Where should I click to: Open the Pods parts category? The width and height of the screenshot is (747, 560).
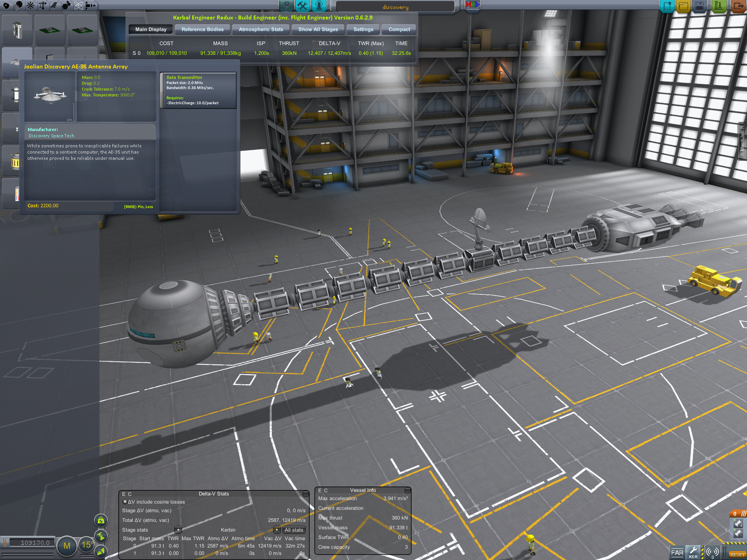point(6,5)
